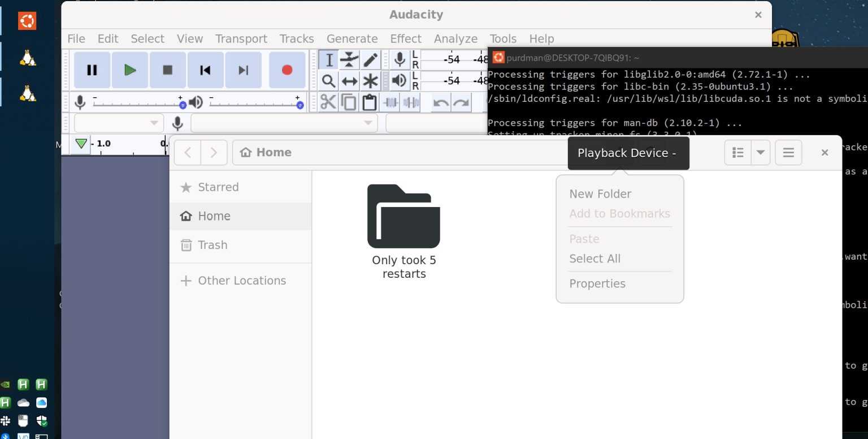The image size is (868, 439).
Task: Toggle the Pause button in transport toolbar
Action: click(92, 70)
